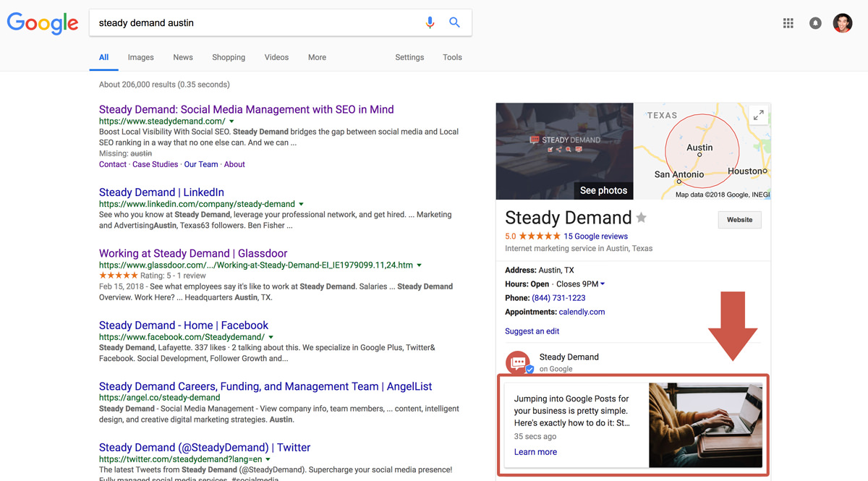Click the notification bell icon
The image size is (868, 481).
pyautogui.click(x=815, y=22)
